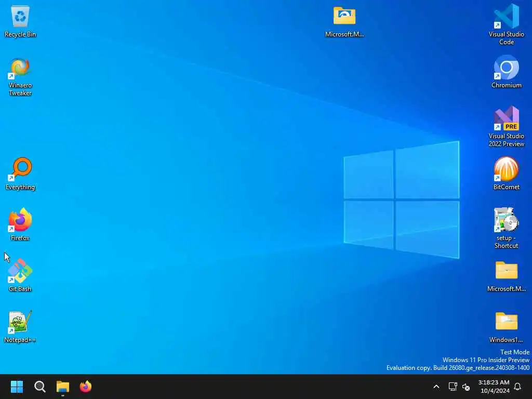Select the Visual Studio Code shortcut
The width and height of the screenshot is (532, 399).
[506, 24]
